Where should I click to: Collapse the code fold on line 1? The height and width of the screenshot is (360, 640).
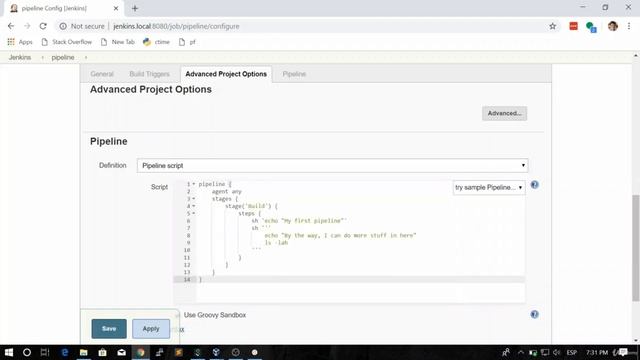coord(194,184)
